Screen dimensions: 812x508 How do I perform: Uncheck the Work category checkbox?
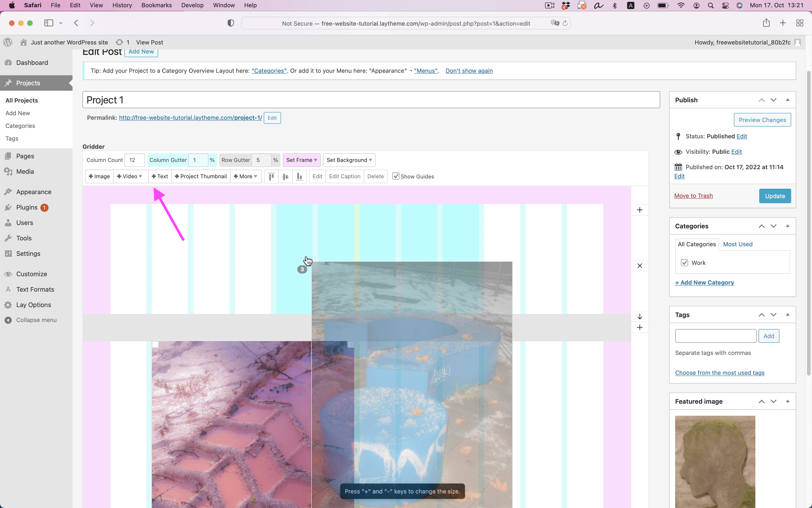coord(684,263)
